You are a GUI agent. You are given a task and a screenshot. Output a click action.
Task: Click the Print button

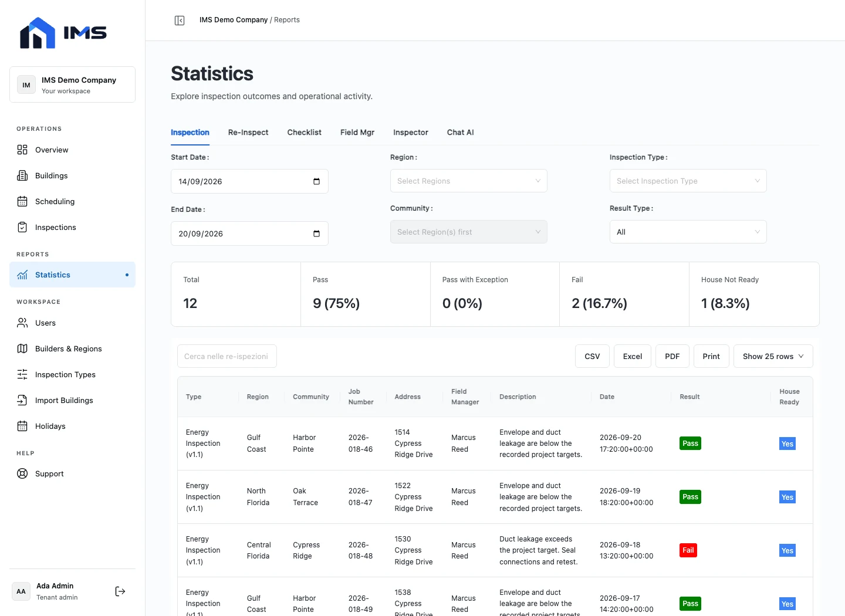click(x=711, y=356)
